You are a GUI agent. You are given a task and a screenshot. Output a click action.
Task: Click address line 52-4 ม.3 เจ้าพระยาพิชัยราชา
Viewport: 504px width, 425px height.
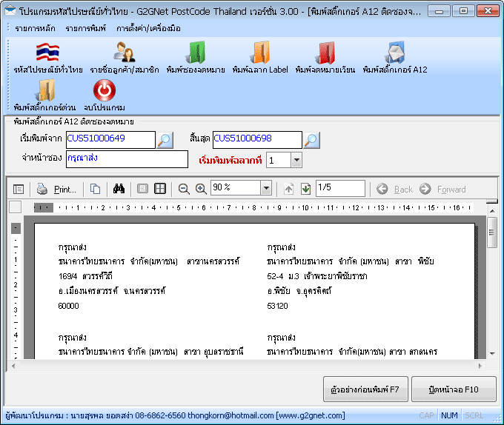pos(317,276)
